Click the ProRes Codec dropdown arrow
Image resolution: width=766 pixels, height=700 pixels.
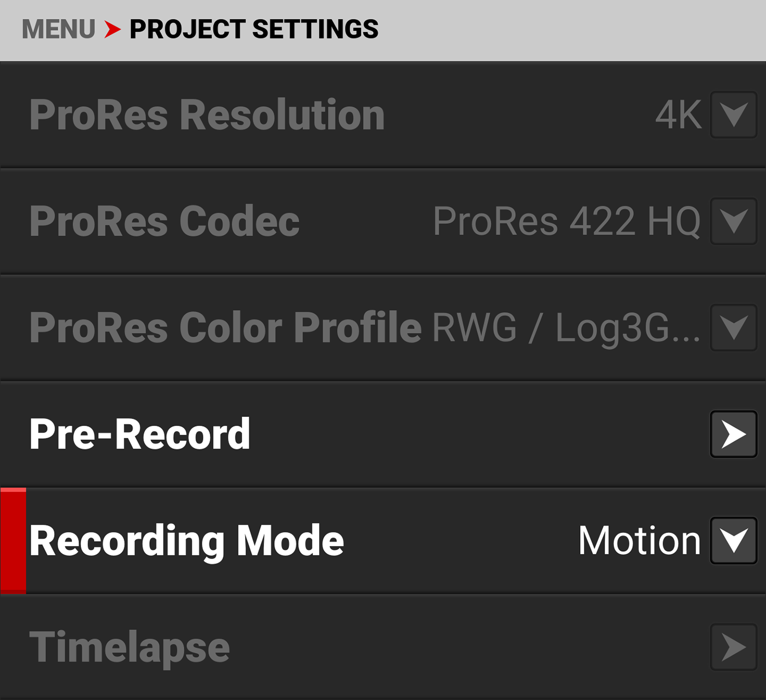[734, 221]
